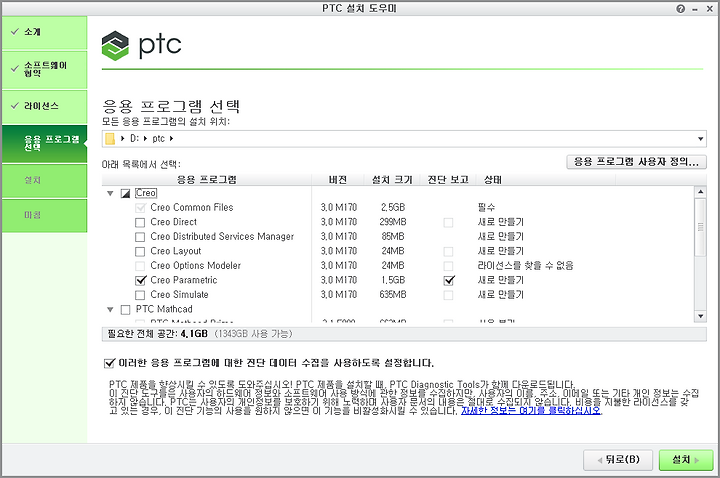Click the arrow after D: in path
This screenshot has height=478, width=720.
pos(145,139)
